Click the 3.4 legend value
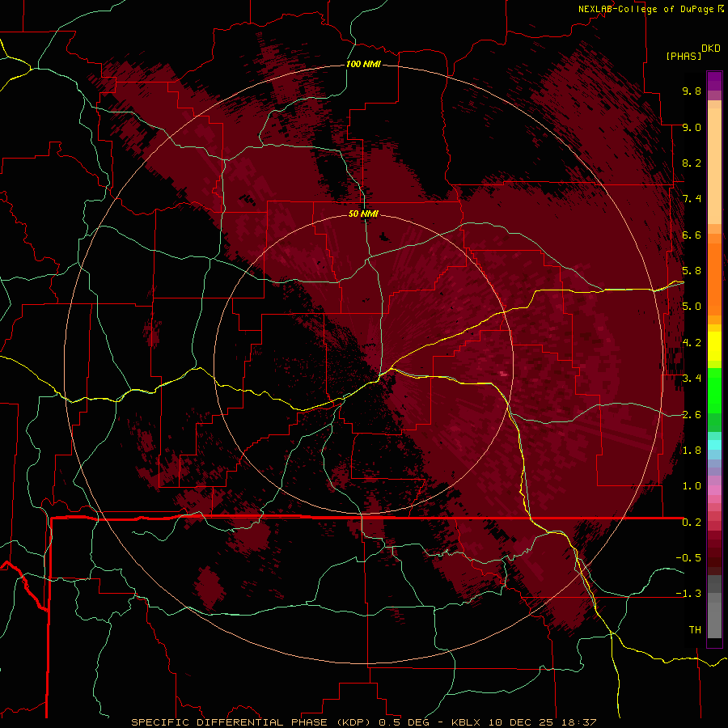728x728 pixels. (x=692, y=379)
